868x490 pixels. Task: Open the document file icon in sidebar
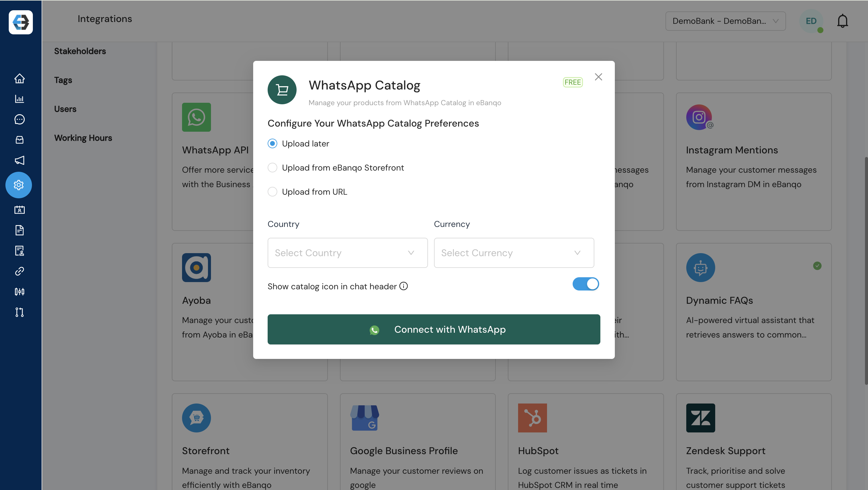pos(20,230)
